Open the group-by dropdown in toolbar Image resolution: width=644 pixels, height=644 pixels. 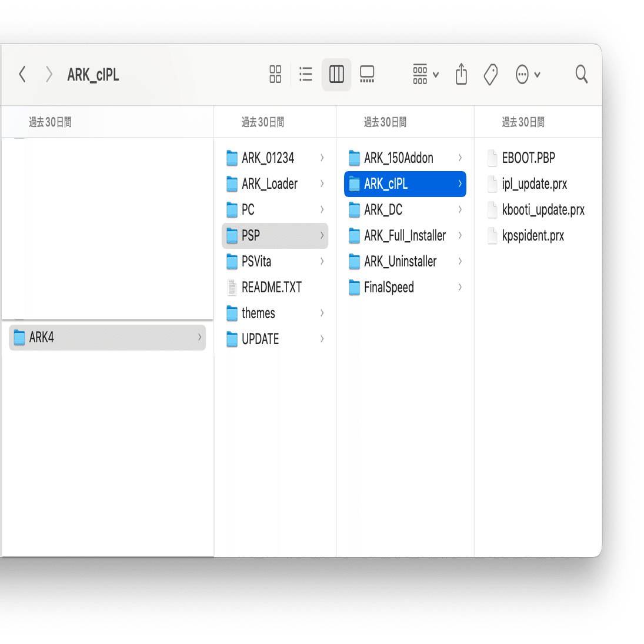tap(425, 74)
